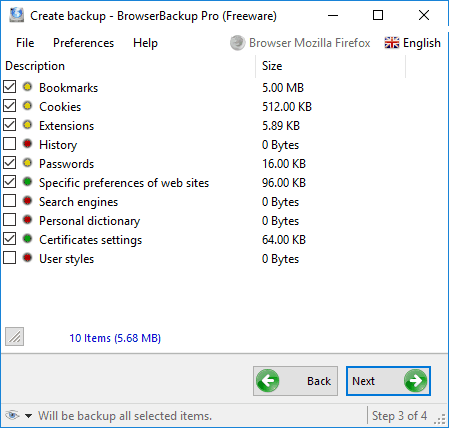Go to the next step with Next button

tap(388, 381)
